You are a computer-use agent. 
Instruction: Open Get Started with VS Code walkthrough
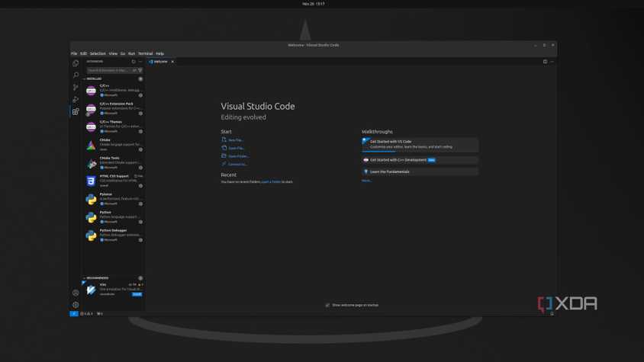click(x=420, y=145)
